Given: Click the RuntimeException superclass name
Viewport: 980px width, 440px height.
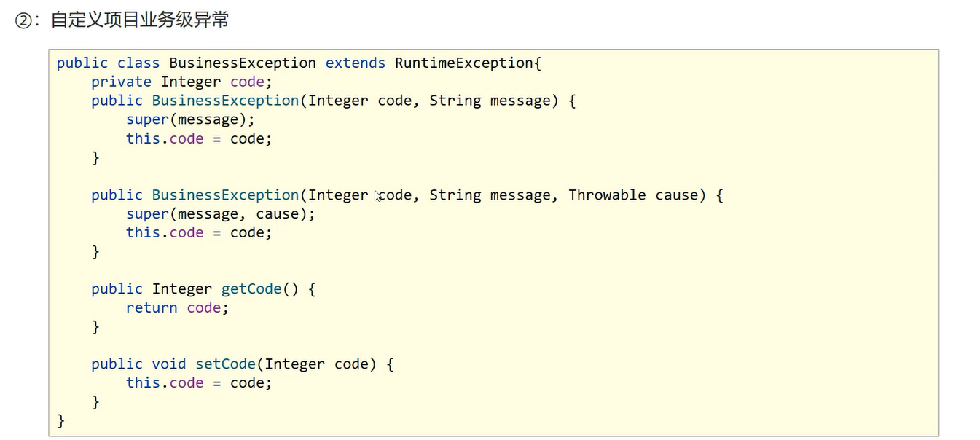Looking at the screenshot, I should 463,63.
